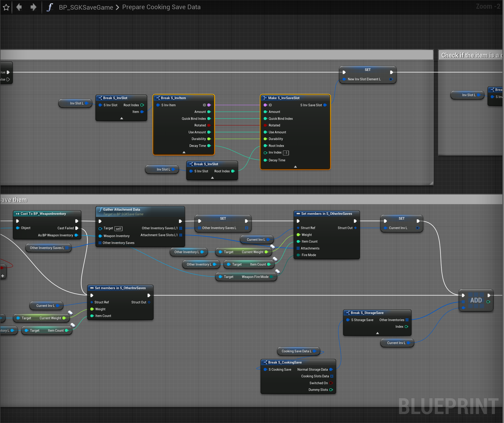Click the favorite star icon

pos(6,7)
